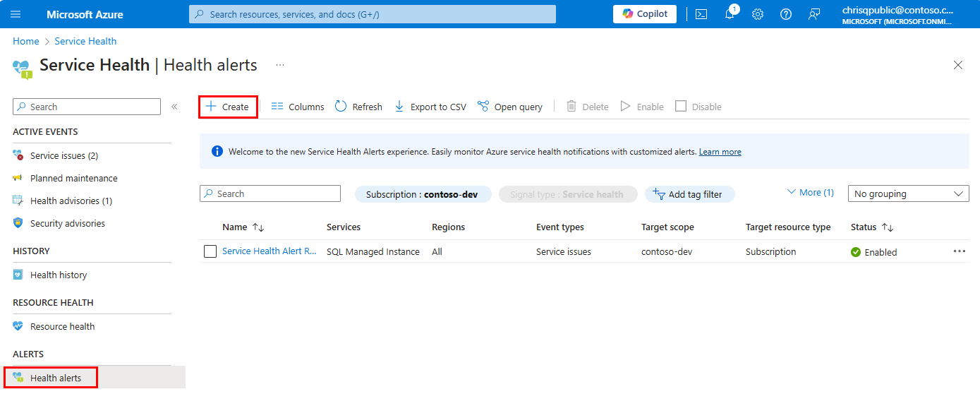Click the help question mark icon
This screenshot has height=394, width=980.
[x=786, y=14]
